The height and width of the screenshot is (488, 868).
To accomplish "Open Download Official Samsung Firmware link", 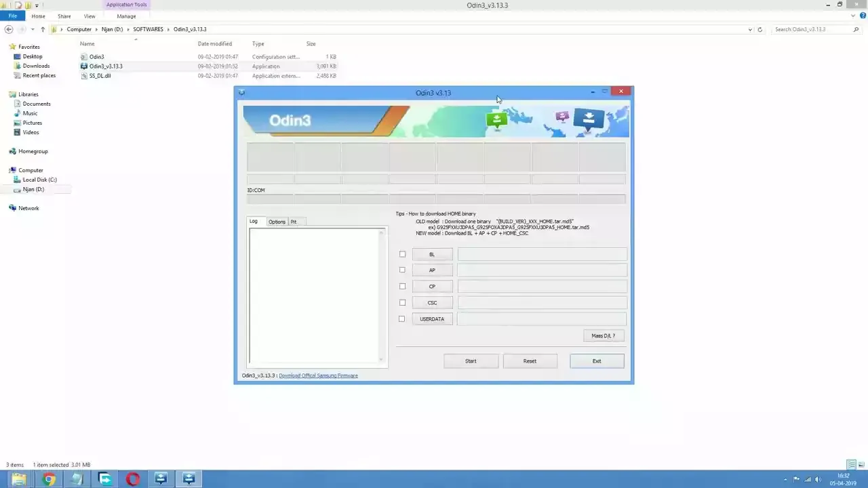I will point(318,375).
